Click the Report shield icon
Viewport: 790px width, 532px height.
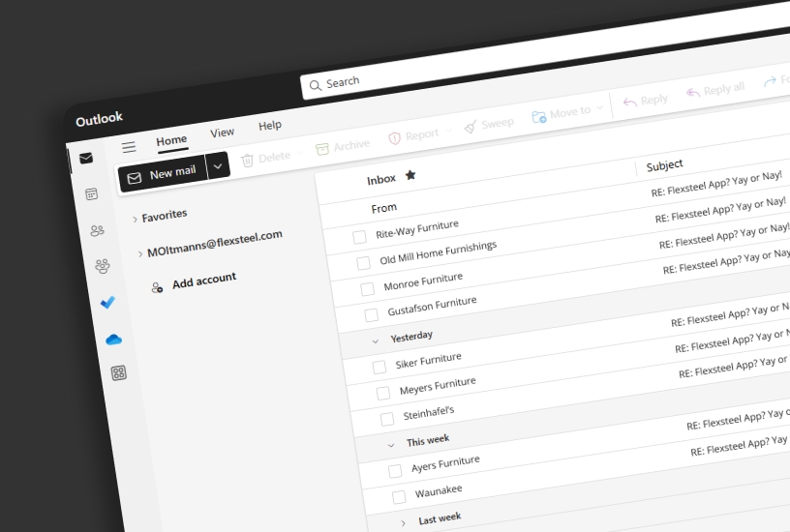click(x=394, y=137)
